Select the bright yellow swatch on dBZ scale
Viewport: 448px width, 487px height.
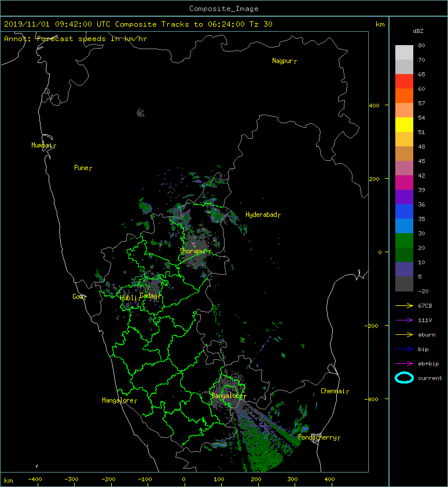coord(404,125)
